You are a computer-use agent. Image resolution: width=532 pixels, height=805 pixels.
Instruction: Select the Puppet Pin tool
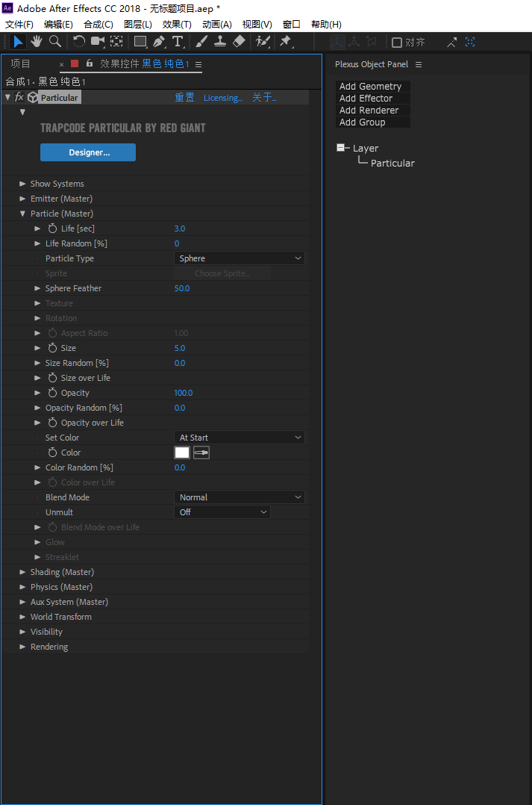coord(285,42)
